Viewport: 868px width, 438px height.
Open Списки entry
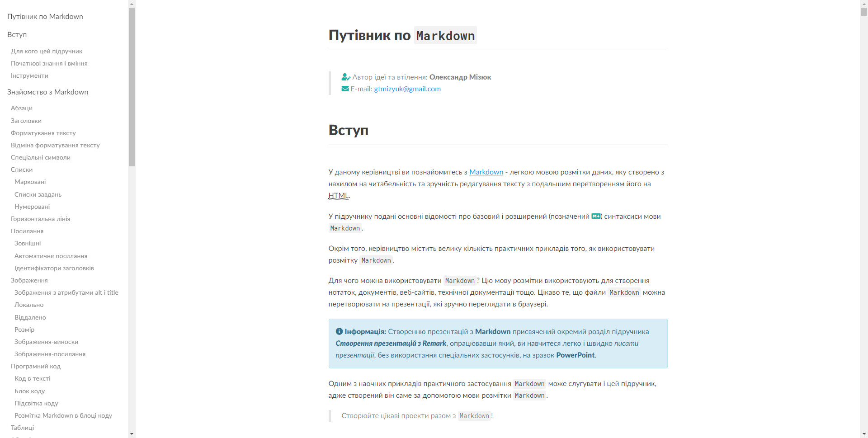point(22,170)
